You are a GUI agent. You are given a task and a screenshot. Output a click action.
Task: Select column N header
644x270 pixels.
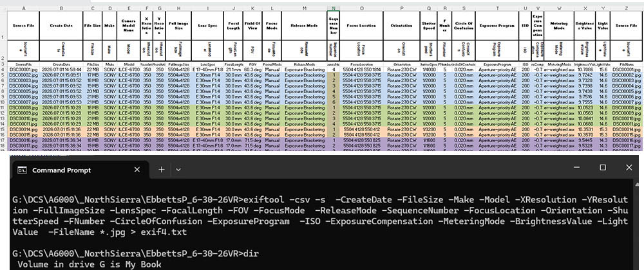tap(334, 8)
